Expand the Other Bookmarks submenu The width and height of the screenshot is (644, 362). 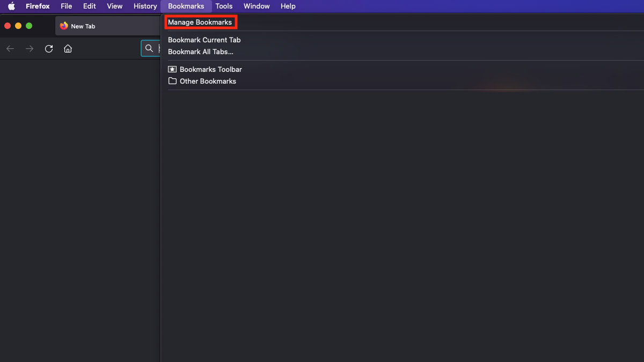[x=208, y=81]
